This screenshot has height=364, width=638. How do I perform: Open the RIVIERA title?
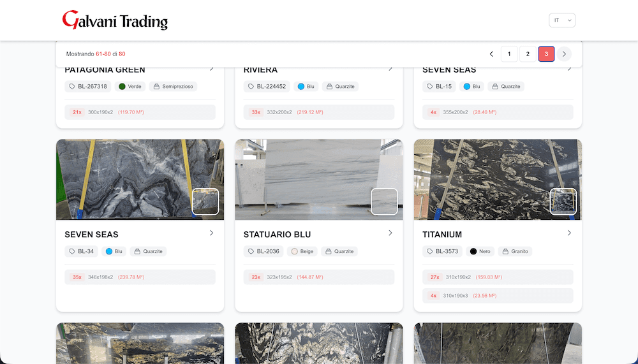[x=260, y=70]
